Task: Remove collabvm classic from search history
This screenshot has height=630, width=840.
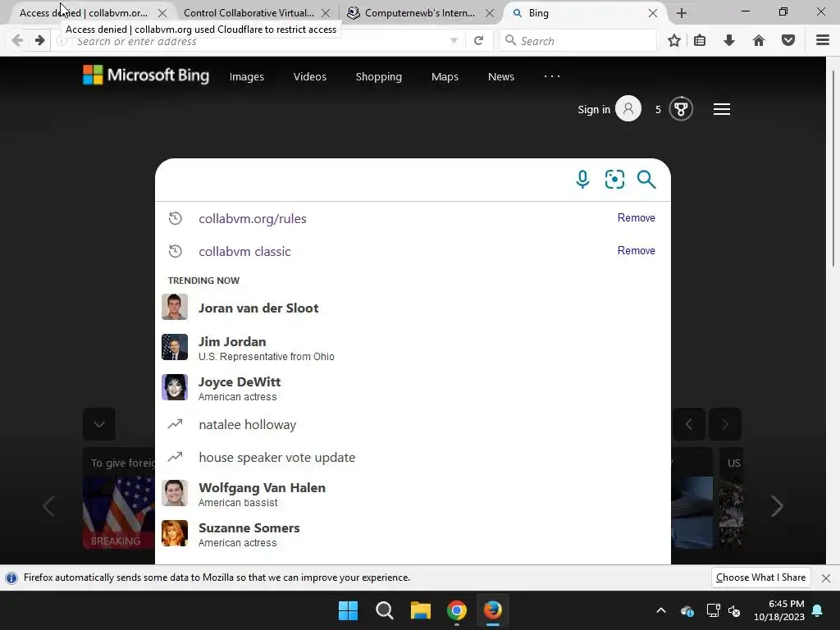Action: [637, 250]
